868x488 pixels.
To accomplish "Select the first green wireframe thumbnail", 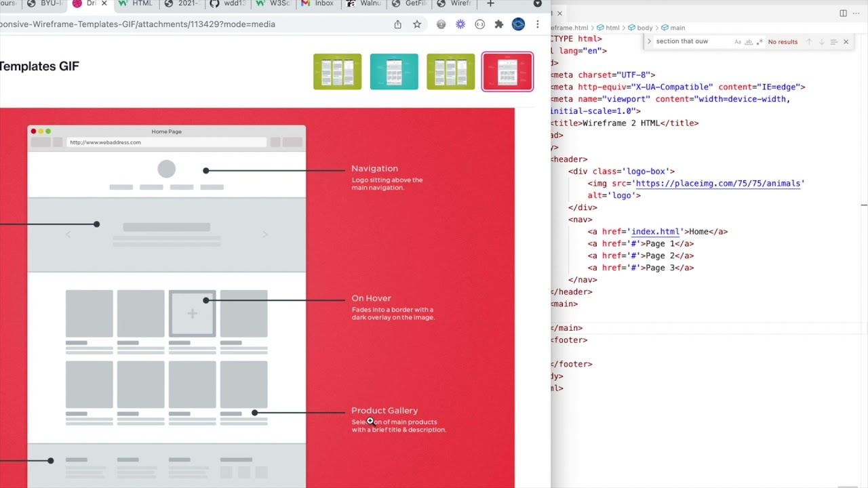I will [x=338, y=72].
